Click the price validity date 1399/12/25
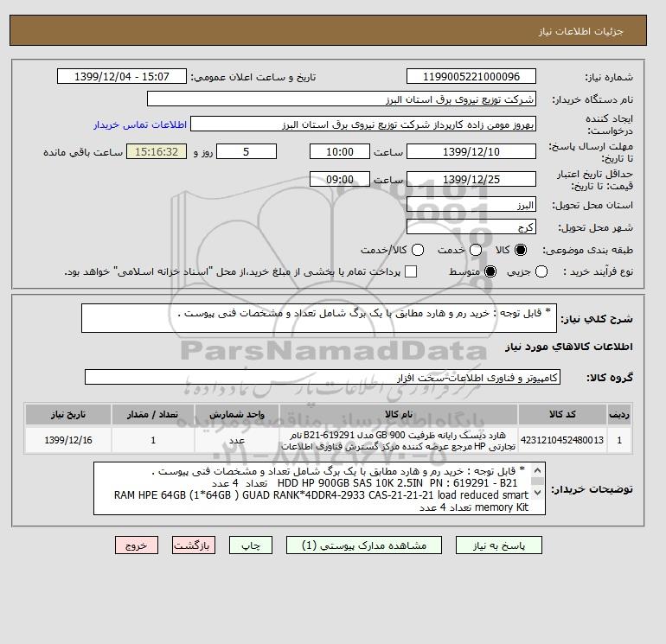666x644 pixels. (471, 179)
